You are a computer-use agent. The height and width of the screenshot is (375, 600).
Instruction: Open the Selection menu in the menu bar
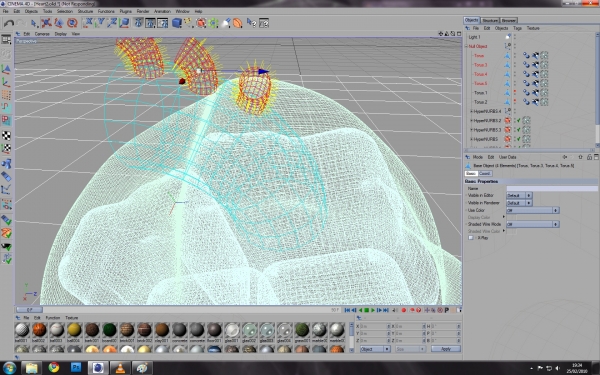(65, 11)
